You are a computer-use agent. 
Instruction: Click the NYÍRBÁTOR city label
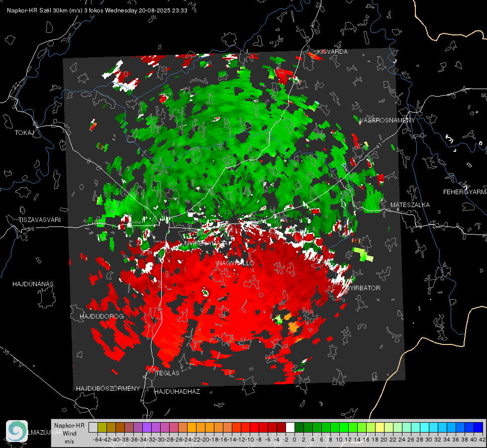pyautogui.click(x=363, y=288)
